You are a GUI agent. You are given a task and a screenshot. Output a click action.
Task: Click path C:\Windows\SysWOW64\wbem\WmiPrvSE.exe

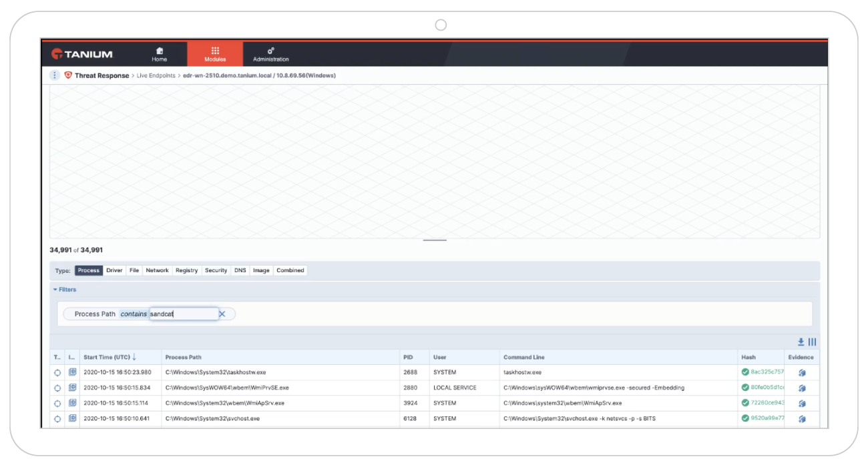[x=227, y=388]
